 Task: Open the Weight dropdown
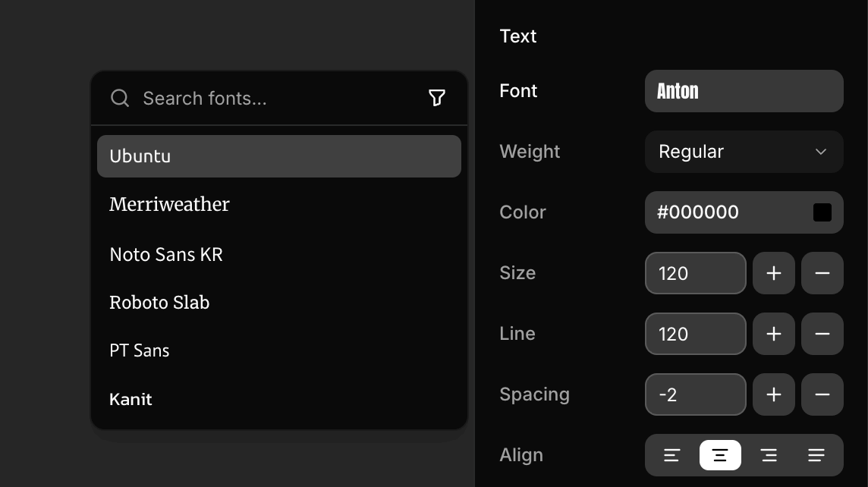[744, 152]
